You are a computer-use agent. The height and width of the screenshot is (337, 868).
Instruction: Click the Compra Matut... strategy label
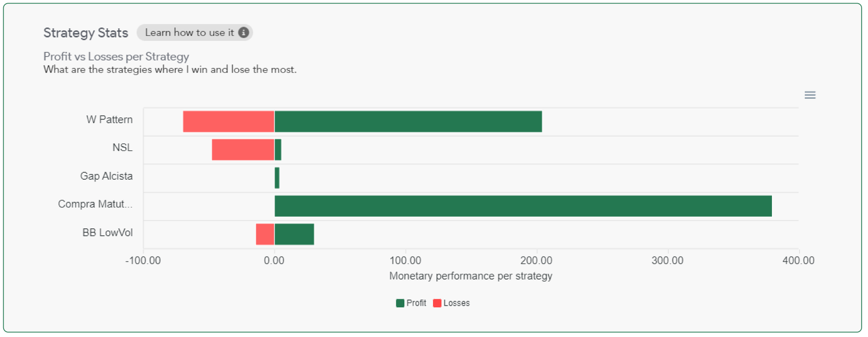tap(95, 205)
